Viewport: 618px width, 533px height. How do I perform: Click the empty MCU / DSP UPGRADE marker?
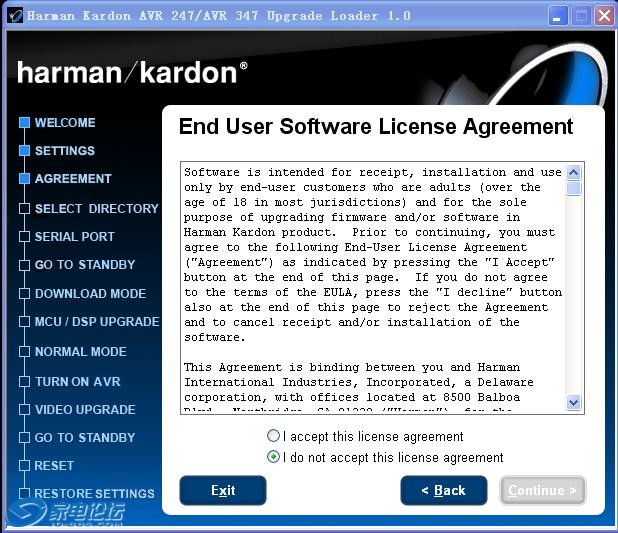[24, 322]
